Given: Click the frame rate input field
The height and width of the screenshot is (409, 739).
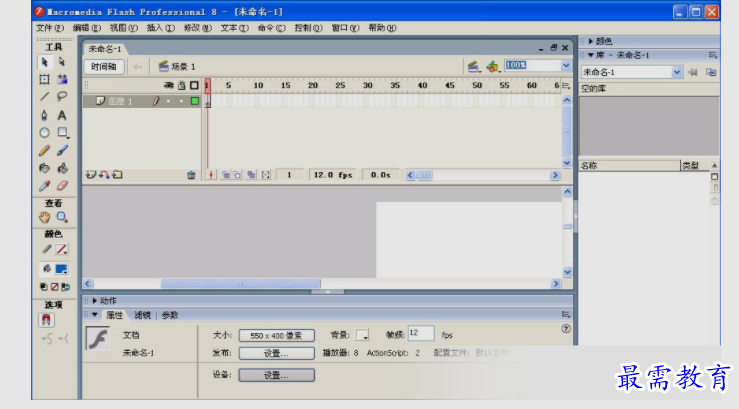Looking at the screenshot, I should click(x=421, y=333).
